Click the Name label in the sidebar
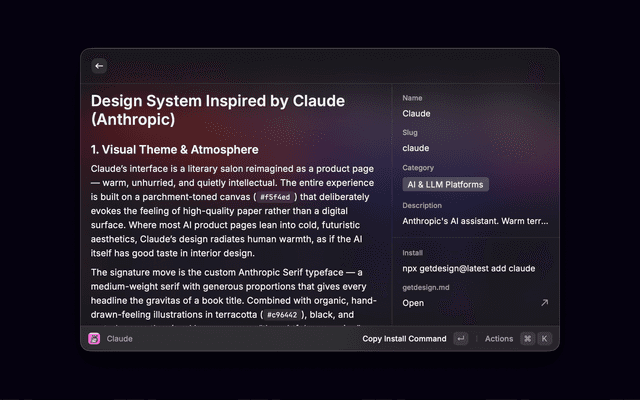This screenshot has height=400, width=640. (412, 98)
